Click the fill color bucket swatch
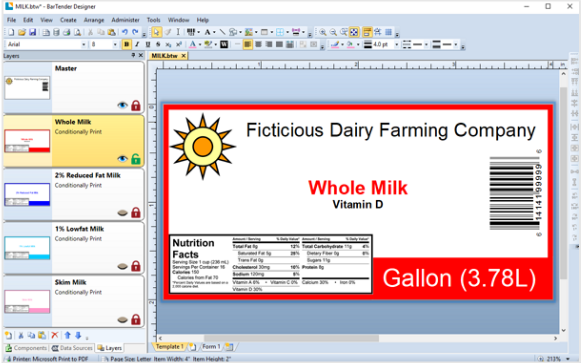The height and width of the screenshot is (363, 583). click(x=350, y=45)
